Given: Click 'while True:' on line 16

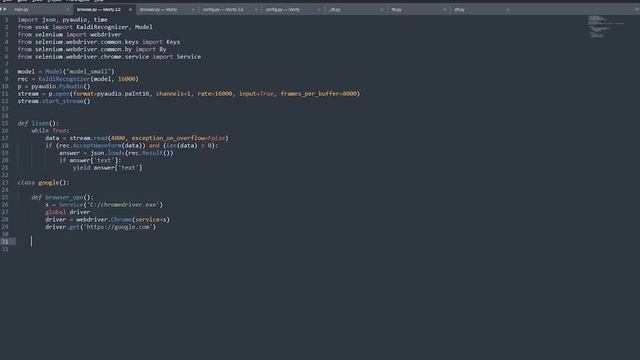Looking at the screenshot, I should tap(50, 131).
